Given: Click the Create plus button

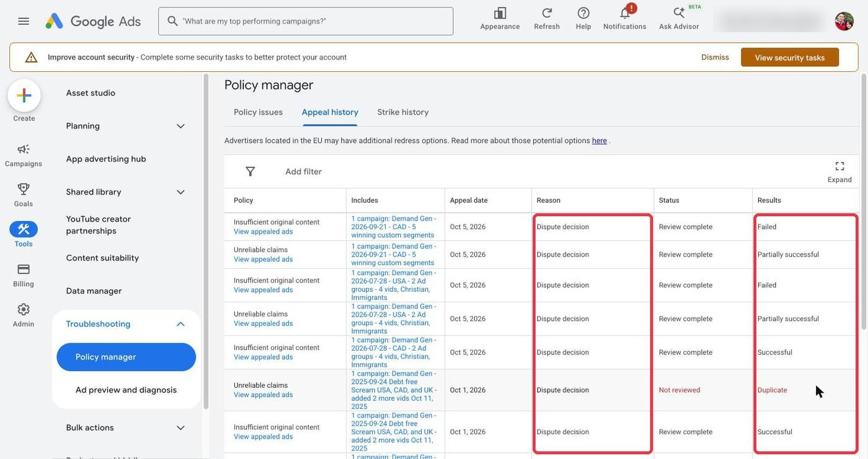Looking at the screenshot, I should [24, 95].
